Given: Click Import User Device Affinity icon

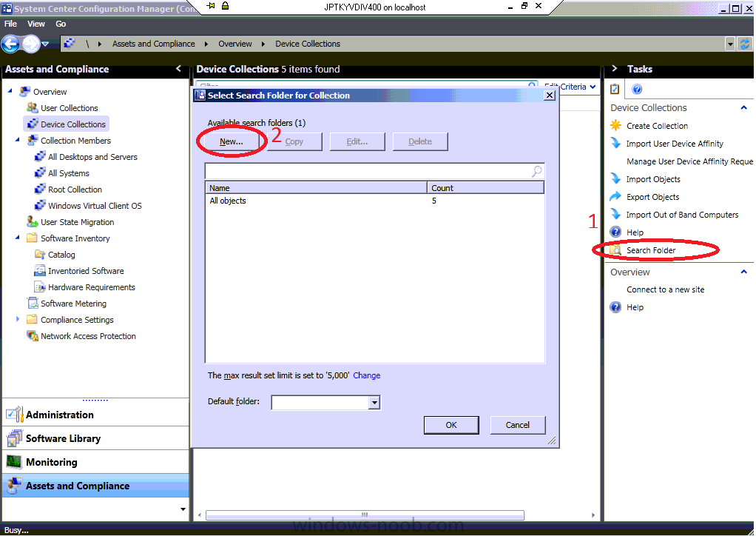Looking at the screenshot, I should pyautogui.click(x=615, y=144).
